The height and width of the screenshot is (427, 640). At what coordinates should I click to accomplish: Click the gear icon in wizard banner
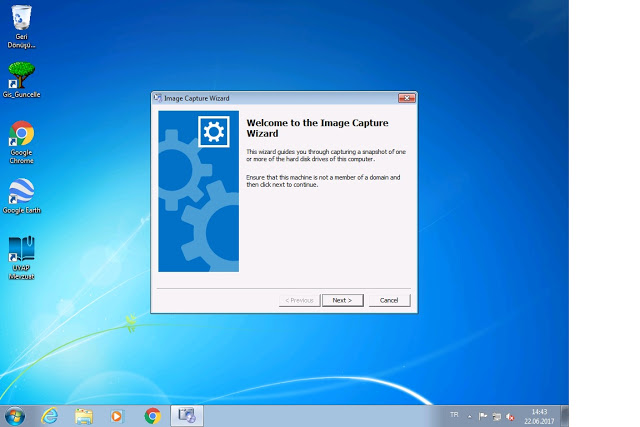214,132
